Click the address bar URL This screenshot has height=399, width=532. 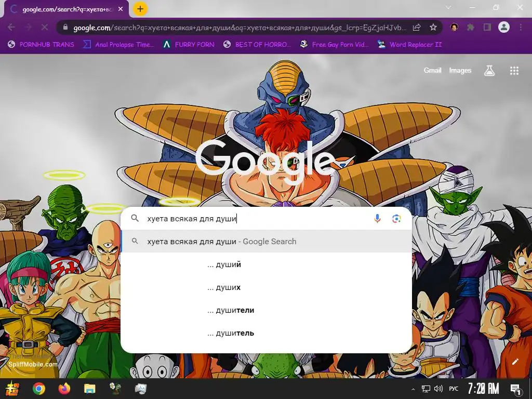pos(240,28)
